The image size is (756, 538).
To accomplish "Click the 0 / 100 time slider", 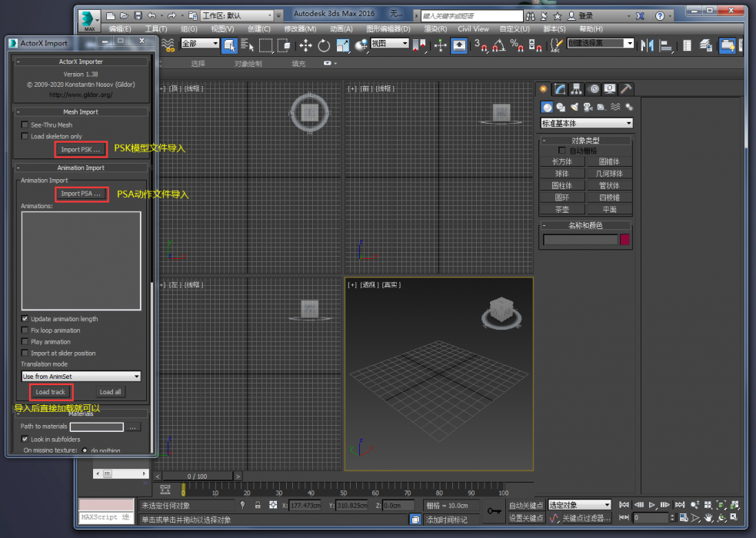I will click(198, 477).
